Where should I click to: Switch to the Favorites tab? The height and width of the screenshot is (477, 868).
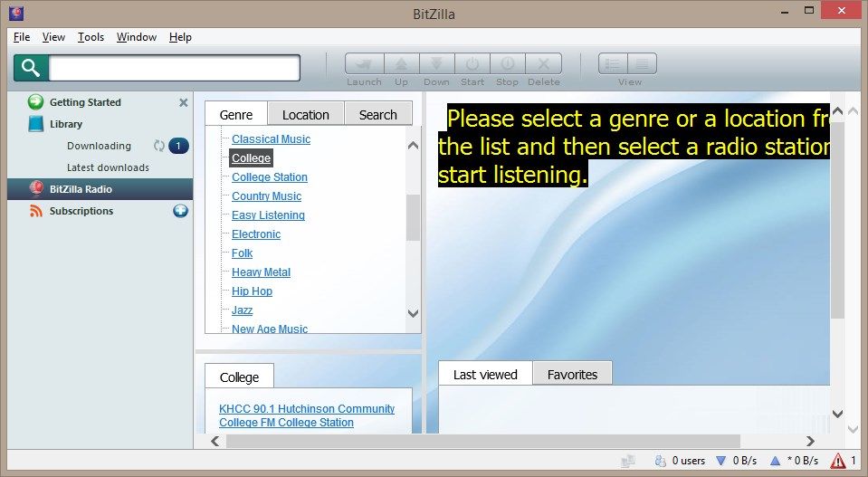[572, 375]
